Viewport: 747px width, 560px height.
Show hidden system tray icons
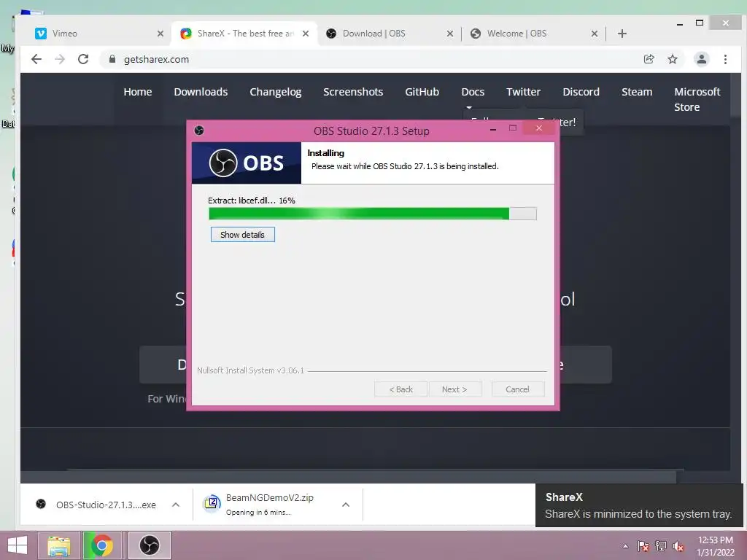pyautogui.click(x=625, y=546)
